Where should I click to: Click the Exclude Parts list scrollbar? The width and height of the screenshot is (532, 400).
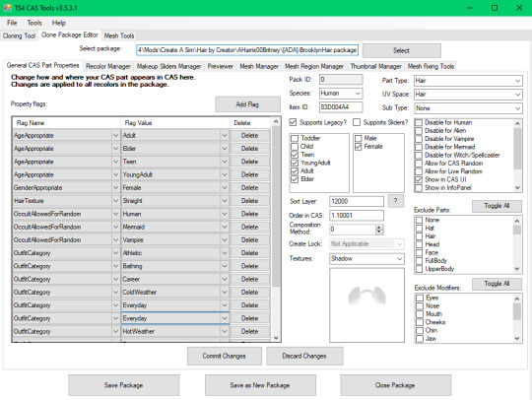(517, 230)
